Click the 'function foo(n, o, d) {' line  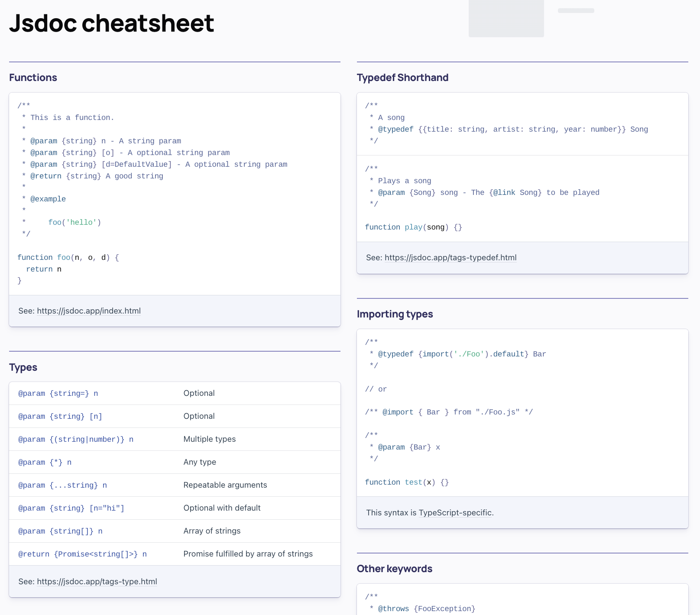(68, 258)
